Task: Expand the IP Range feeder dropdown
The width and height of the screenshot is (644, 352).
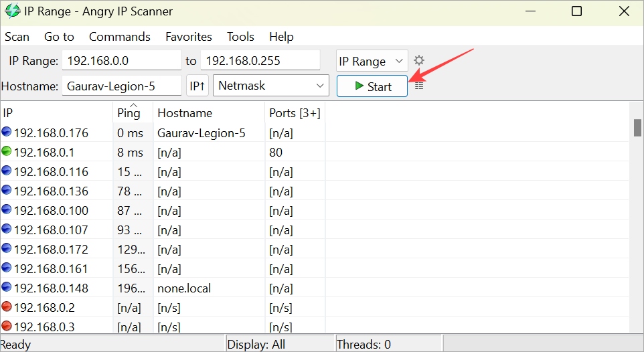Action: (x=372, y=61)
